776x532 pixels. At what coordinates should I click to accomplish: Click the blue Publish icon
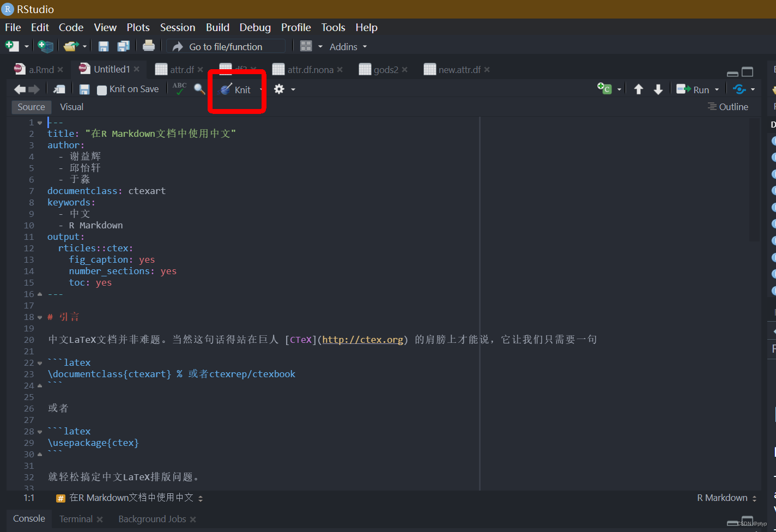click(x=739, y=89)
